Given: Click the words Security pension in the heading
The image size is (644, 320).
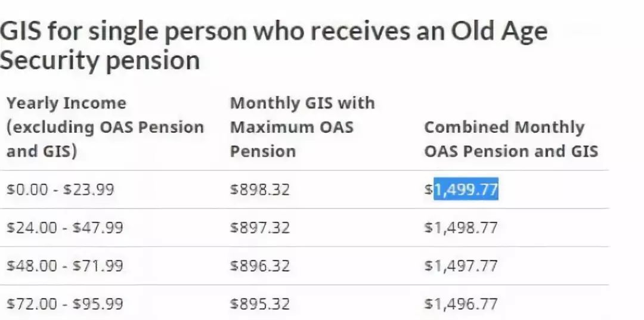Looking at the screenshot, I should click(100, 60).
